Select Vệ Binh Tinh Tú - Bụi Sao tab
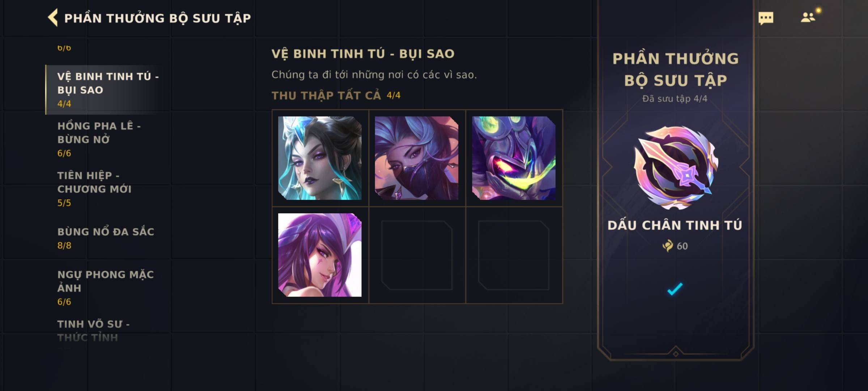The height and width of the screenshot is (391, 868). coord(108,90)
